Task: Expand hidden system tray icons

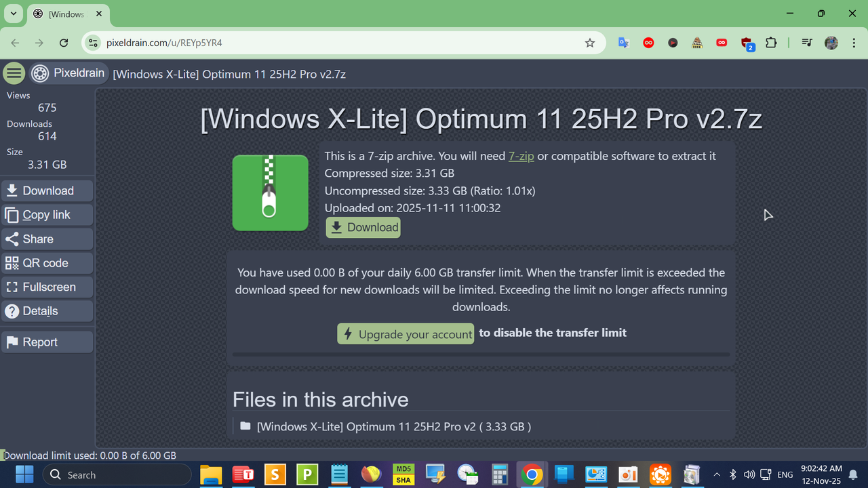Action: tap(717, 474)
